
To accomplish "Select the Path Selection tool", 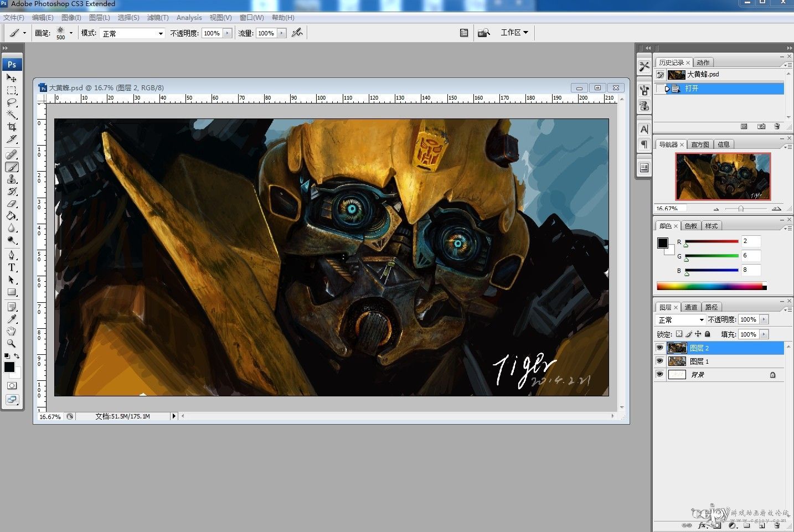I will coord(12,280).
